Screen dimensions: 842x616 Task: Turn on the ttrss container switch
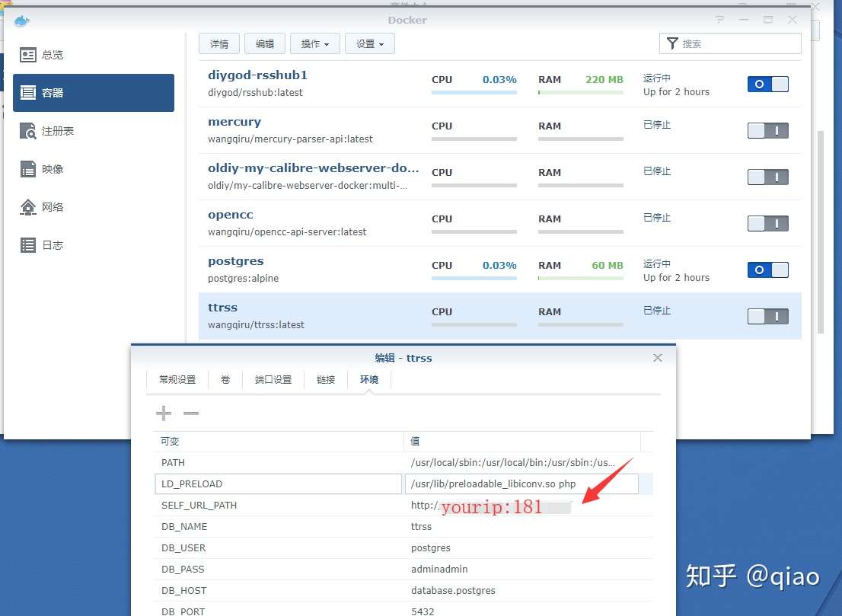coord(768,316)
